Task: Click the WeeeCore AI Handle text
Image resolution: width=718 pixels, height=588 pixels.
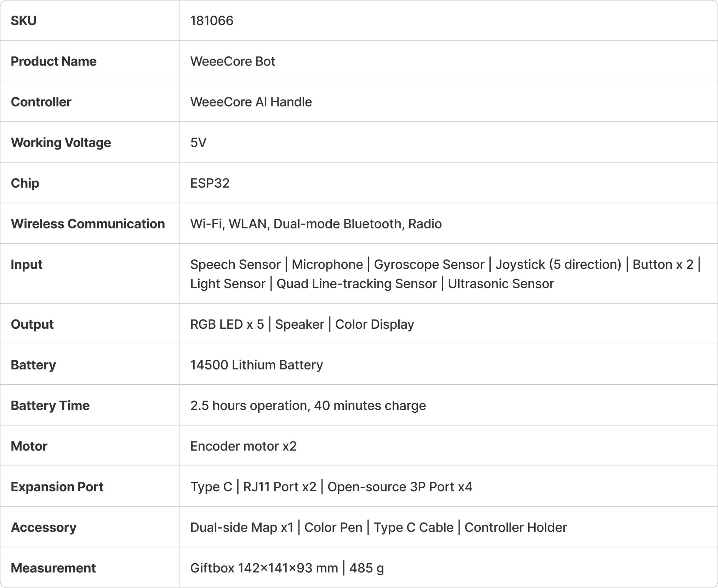Action: (251, 102)
